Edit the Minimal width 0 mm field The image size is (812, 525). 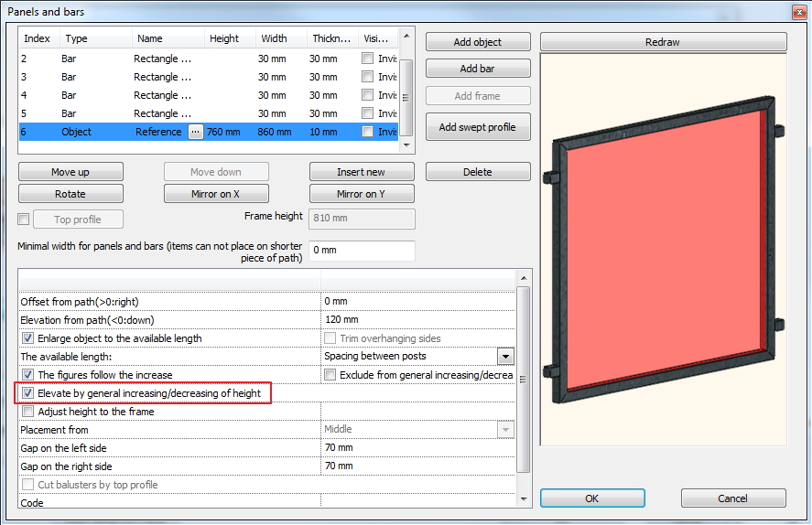(x=362, y=251)
